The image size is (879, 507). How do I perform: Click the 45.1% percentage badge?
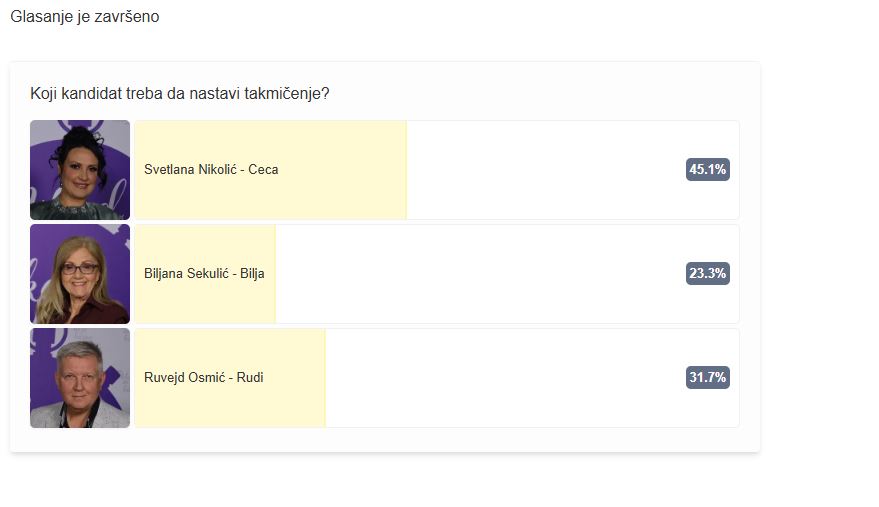tap(707, 170)
